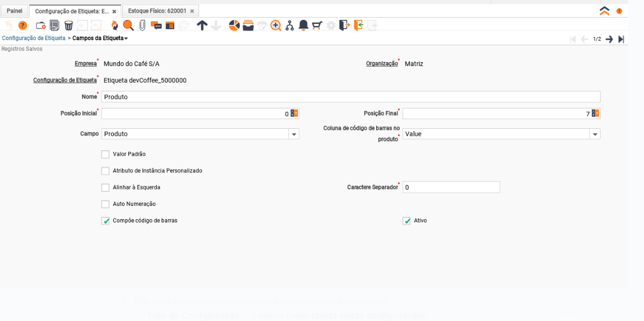Viewport: 644px width, 321px height.
Task: Expand Coluna de código de barras dropdown
Action: (x=595, y=134)
